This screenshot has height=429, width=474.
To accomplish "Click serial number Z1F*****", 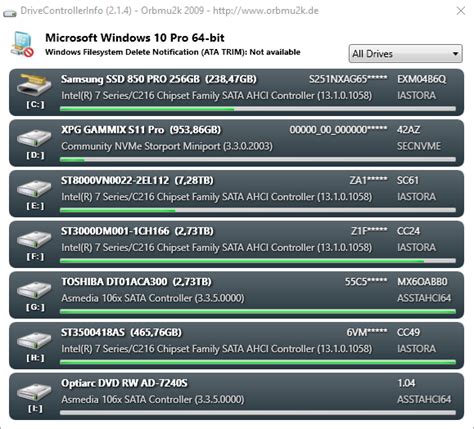I will (x=369, y=231).
